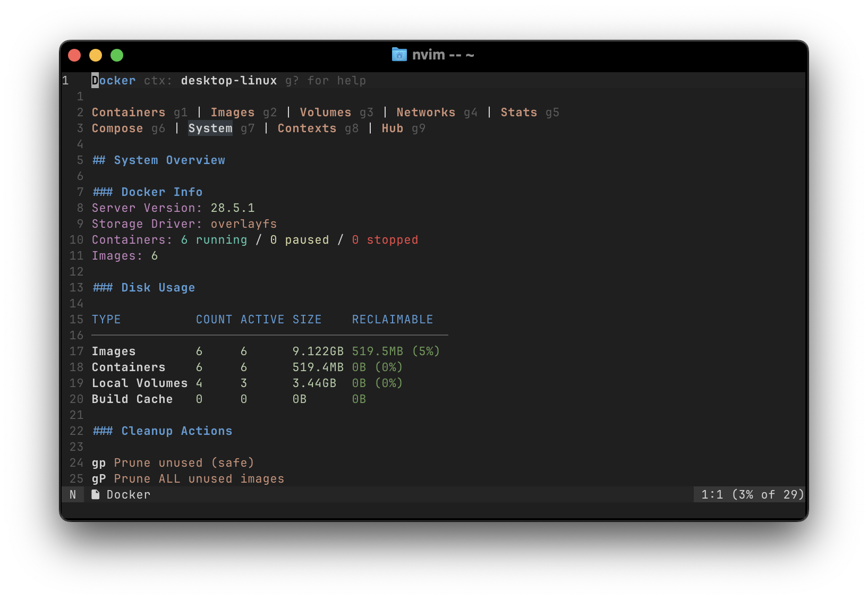Click the 9.122GB size value
The height and width of the screenshot is (600, 868).
pyautogui.click(x=318, y=352)
